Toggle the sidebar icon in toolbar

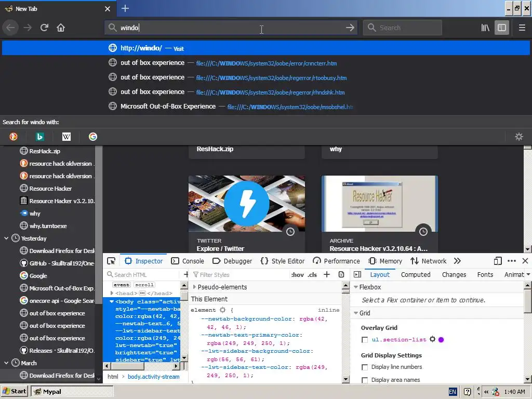click(502, 28)
